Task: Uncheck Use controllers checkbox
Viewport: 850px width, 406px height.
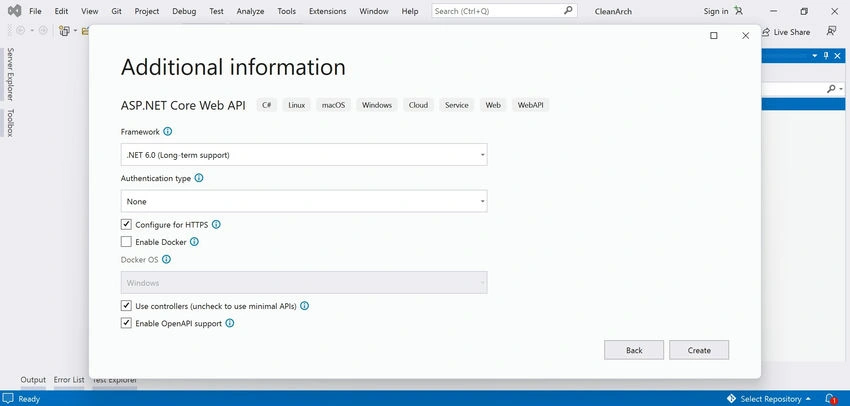Action: pyautogui.click(x=126, y=305)
